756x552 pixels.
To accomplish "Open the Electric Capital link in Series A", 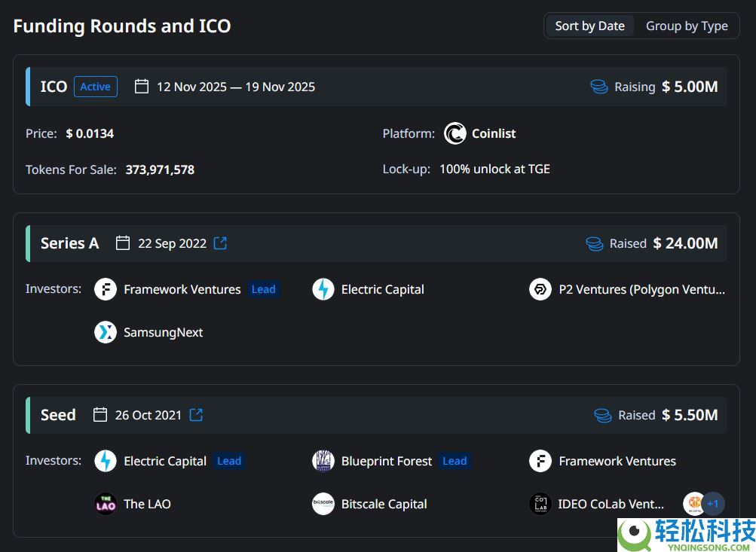I will coord(382,289).
